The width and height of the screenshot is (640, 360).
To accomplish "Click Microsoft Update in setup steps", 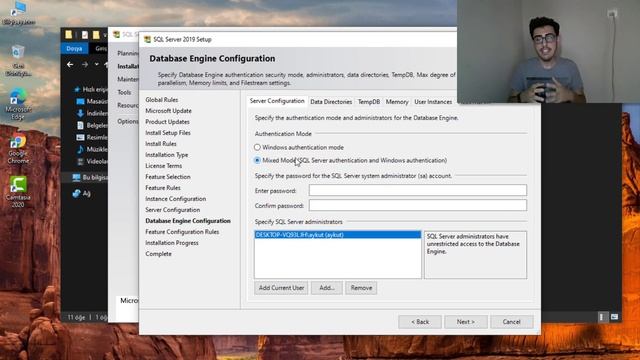I will pos(168,111).
